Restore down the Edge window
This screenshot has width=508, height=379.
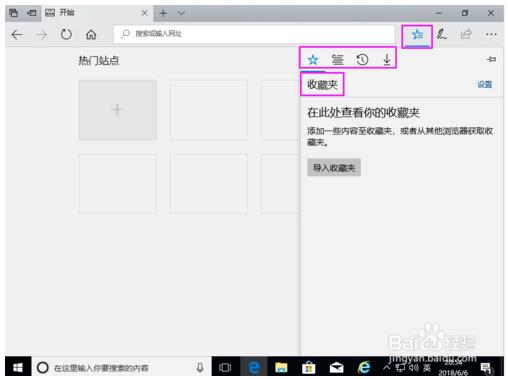click(x=465, y=13)
